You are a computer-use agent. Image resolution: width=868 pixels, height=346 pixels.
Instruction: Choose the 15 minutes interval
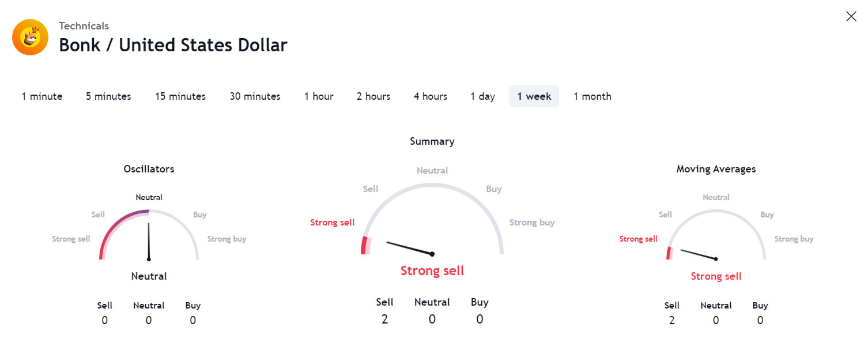pos(180,96)
